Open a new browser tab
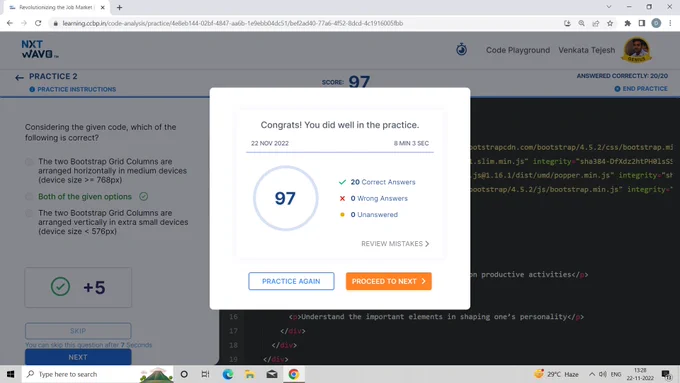The width and height of the screenshot is (680, 383). tap(119, 7)
